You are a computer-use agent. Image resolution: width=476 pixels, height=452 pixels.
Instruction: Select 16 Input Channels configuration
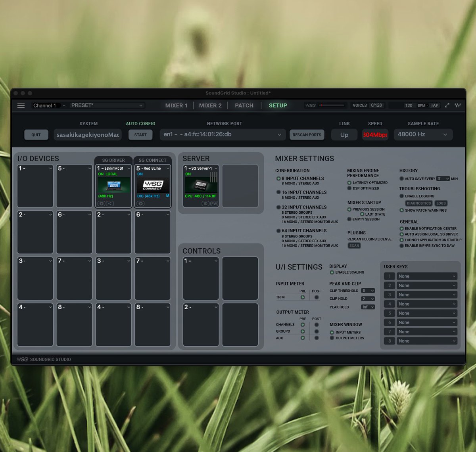tap(278, 192)
